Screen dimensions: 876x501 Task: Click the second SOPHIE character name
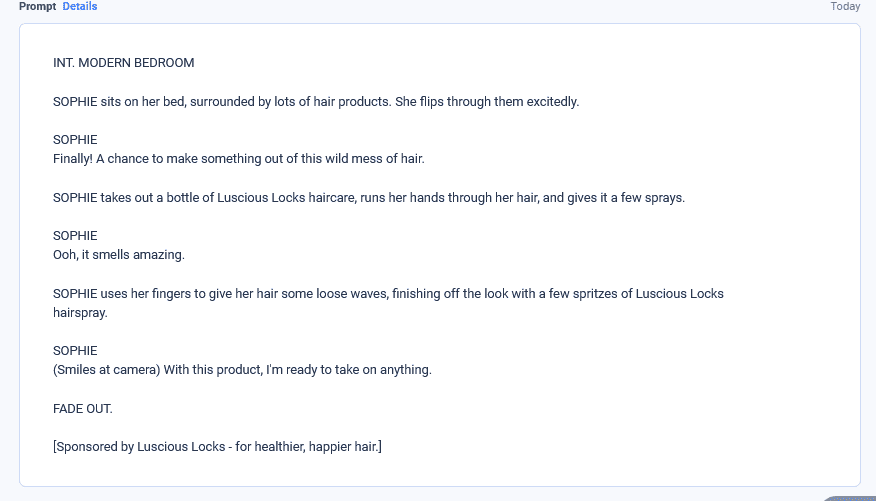75,236
